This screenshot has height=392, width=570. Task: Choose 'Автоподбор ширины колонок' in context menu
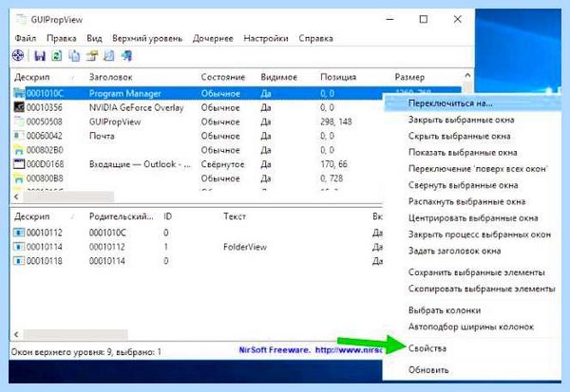click(472, 327)
